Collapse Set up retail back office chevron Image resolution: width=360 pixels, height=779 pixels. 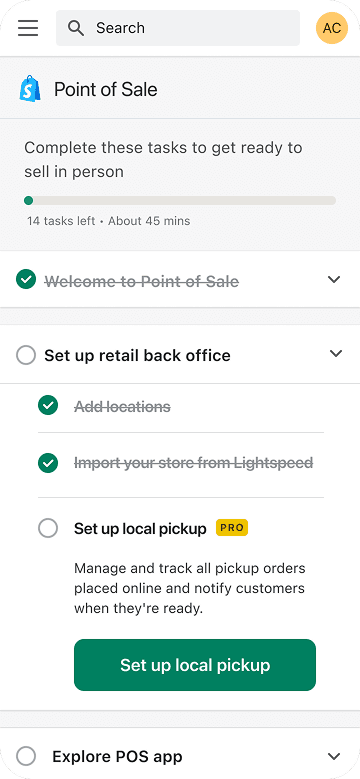336,353
